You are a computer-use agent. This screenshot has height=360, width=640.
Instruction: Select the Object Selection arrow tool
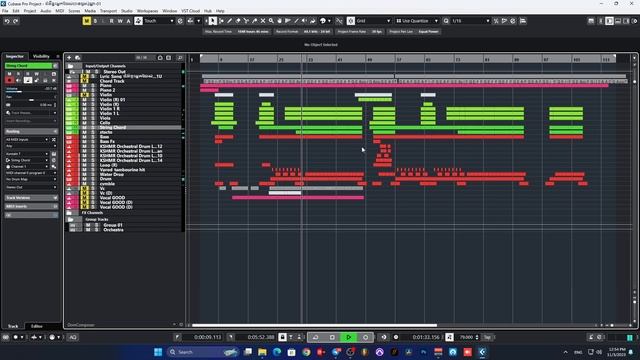pos(213,21)
